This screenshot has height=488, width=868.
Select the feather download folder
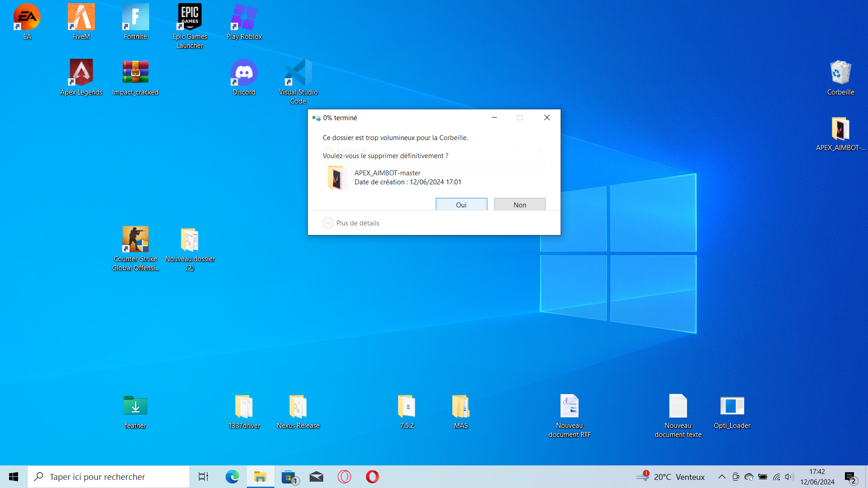pyautogui.click(x=135, y=406)
